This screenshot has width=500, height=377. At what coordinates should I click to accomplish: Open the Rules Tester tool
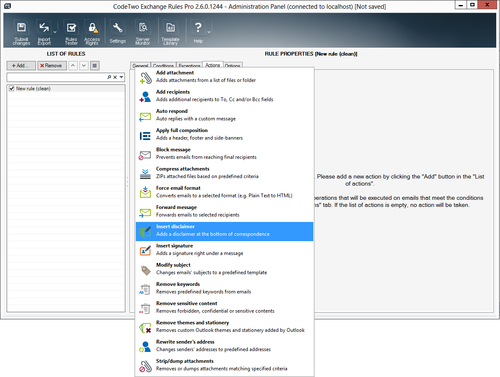pos(71,33)
